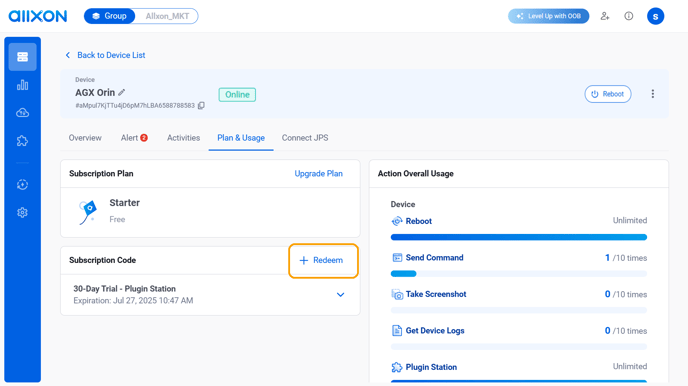
Task: Select the Plan & Usage tab
Action: tap(241, 138)
